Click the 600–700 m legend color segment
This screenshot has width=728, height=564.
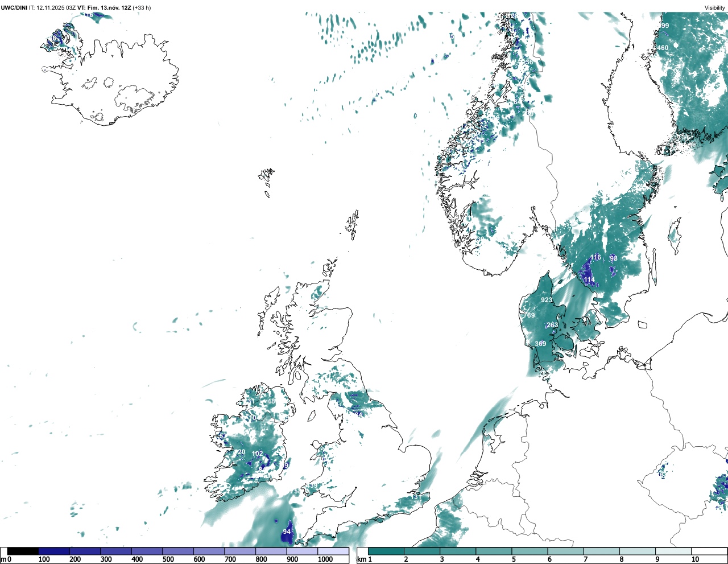[x=209, y=551]
